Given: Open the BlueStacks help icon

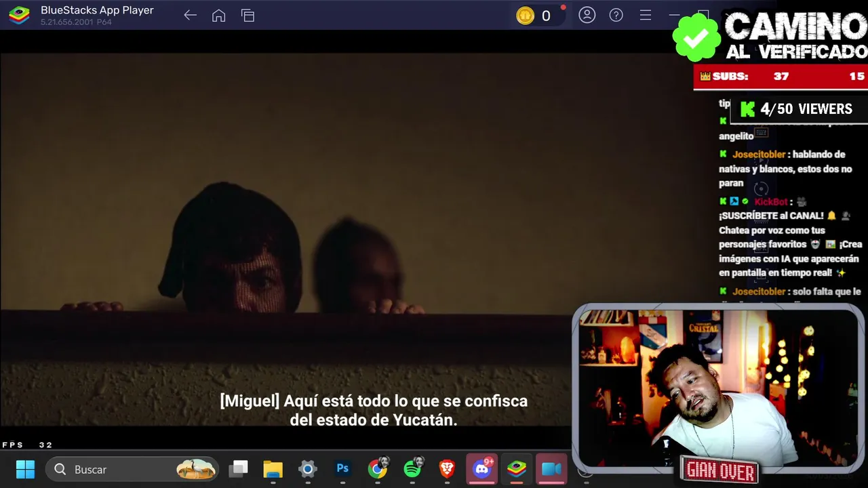Looking at the screenshot, I should coord(616,15).
